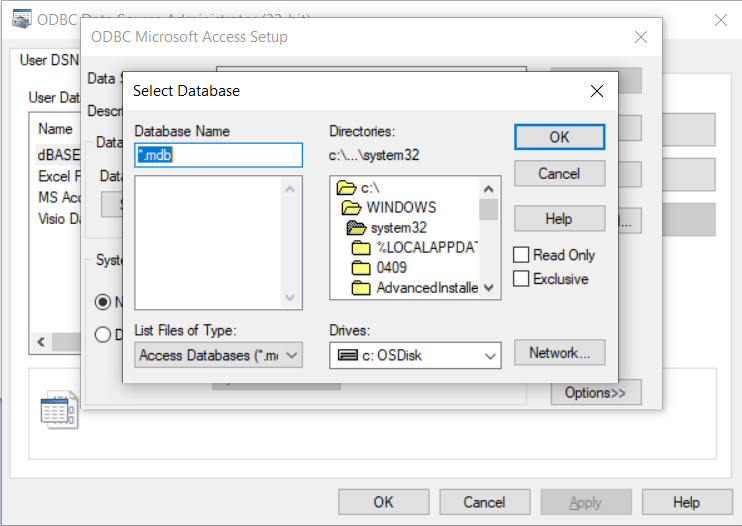This screenshot has height=526, width=742.
Task: Click the file list scroll down arrow
Action: coord(290,297)
